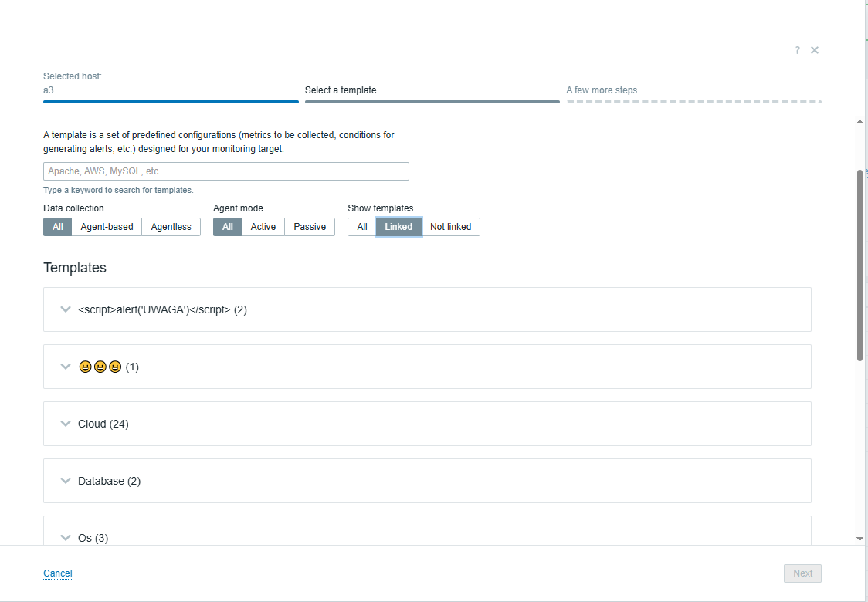The width and height of the screenshot is (868, 602).
Task: Close the host wizard dialog
Action: [x=815, y=50]
